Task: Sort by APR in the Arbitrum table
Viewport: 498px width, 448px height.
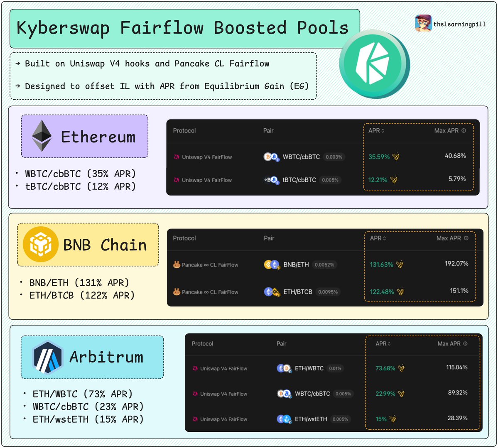Action: [383, 343]
